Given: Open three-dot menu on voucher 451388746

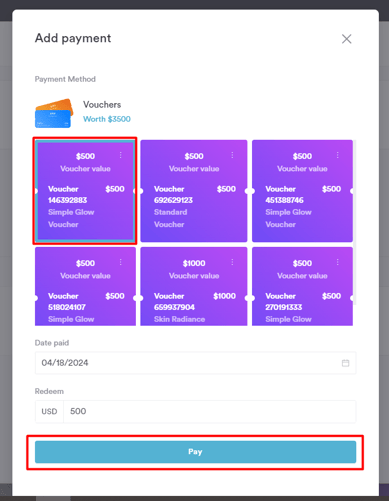Looking at the screenshot, I should click(x=338, y=155).
